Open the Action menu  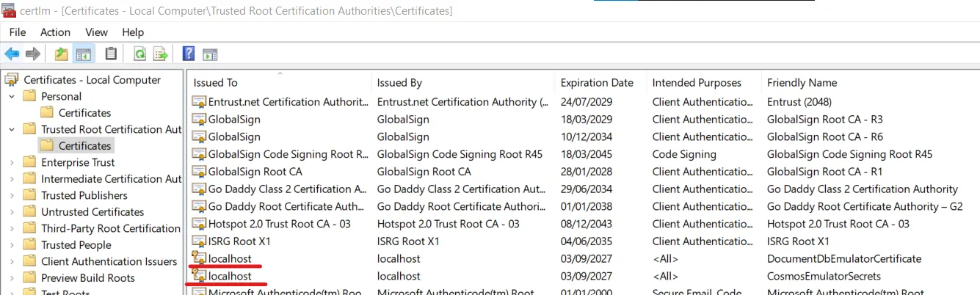pos(55,32)
